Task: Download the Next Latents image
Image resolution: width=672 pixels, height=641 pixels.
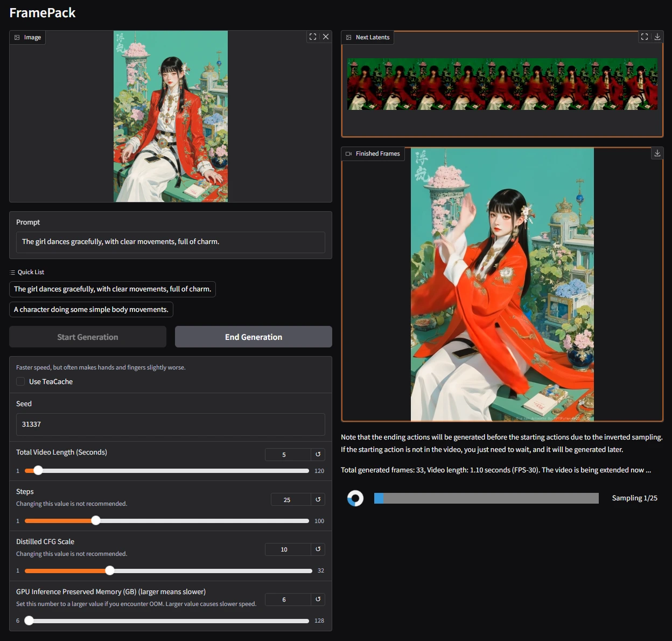Action: coord(657,37)
